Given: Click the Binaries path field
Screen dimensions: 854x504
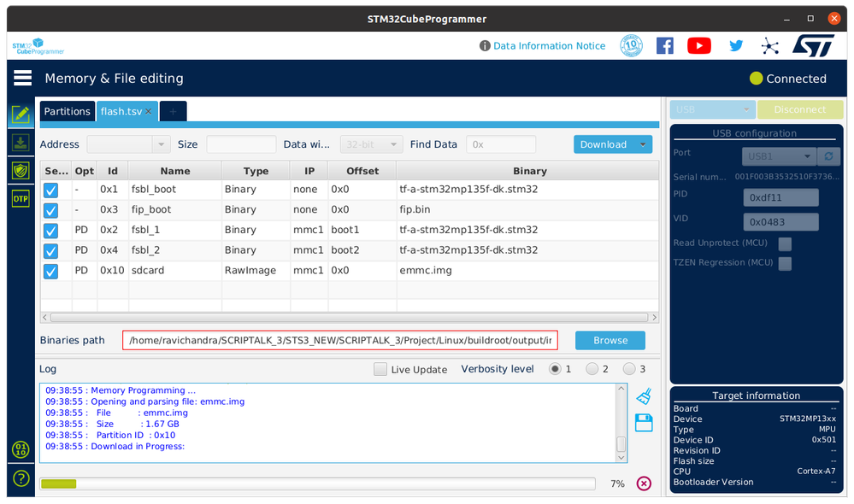Looking at the screenshot, I should tap(340, 340).
